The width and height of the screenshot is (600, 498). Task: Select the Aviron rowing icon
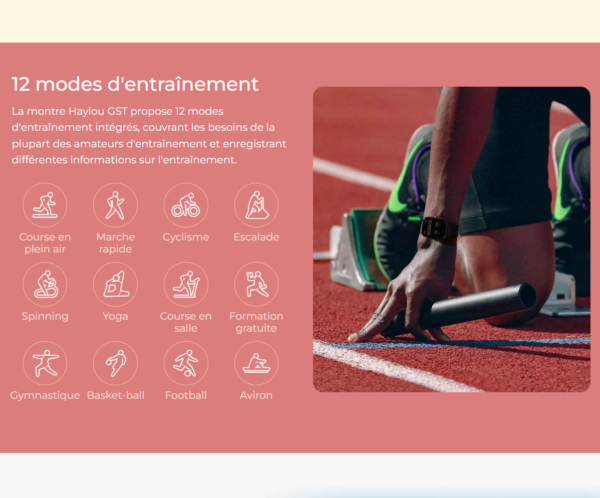click(256, 363)
